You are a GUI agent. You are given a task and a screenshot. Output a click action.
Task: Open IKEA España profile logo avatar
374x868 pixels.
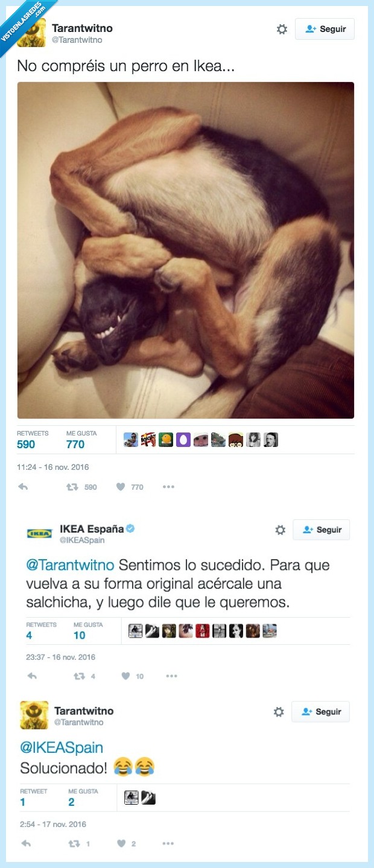click(x=39, y=534)
